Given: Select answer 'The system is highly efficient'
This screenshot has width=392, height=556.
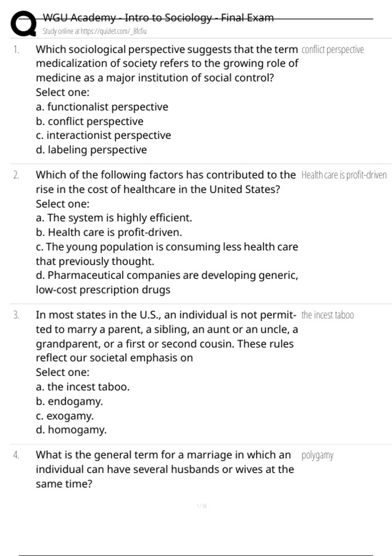Looking at the screenshot, I should tap(114, 218).
